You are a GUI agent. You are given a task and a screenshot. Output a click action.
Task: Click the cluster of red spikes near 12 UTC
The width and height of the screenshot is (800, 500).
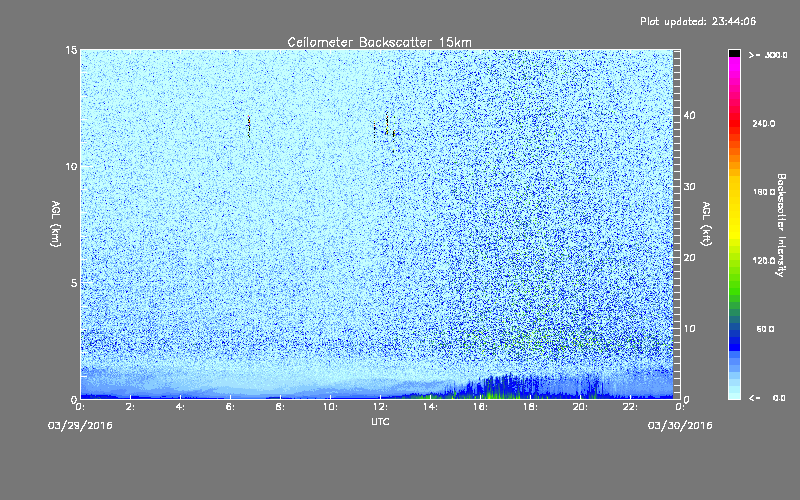click(386, 130)
